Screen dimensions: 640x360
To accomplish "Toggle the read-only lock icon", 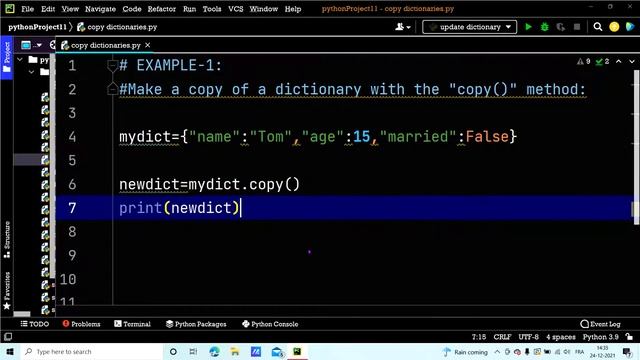I will (629, 337).
